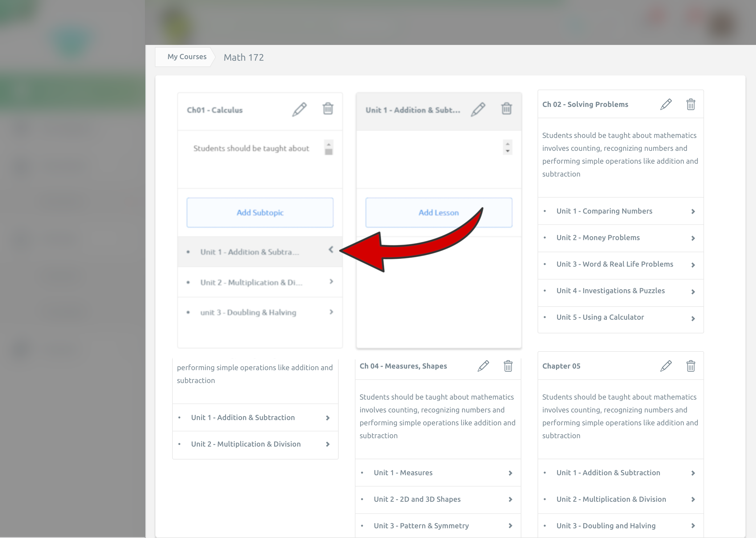
Task: Click the Add Lesson button
Action: coord(439,213)
